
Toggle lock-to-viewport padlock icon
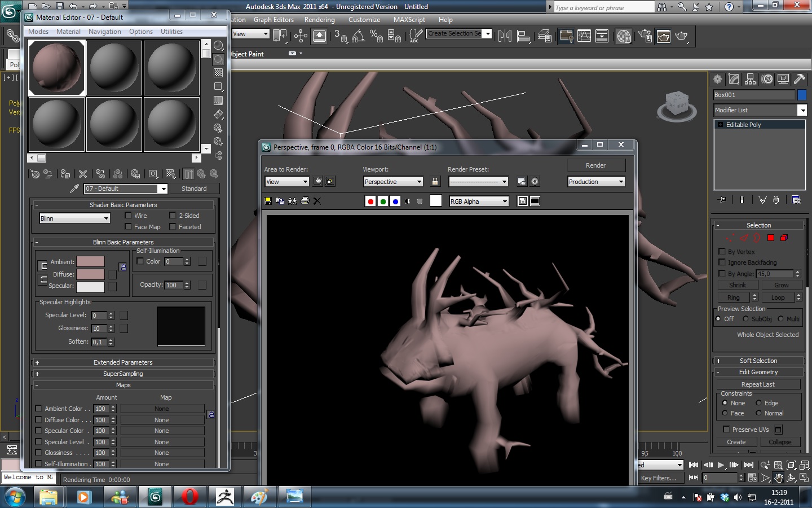(x=435, y=182)
